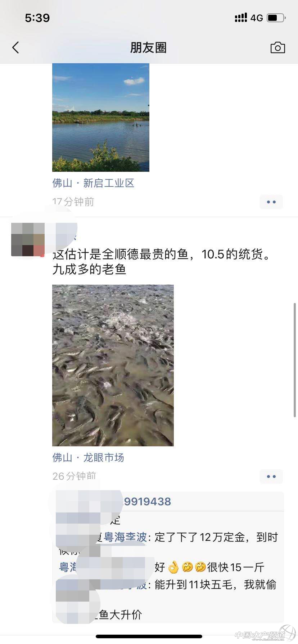
Task: Open the two-dot menu beside 17分钟前
Action: pos(271,202)
